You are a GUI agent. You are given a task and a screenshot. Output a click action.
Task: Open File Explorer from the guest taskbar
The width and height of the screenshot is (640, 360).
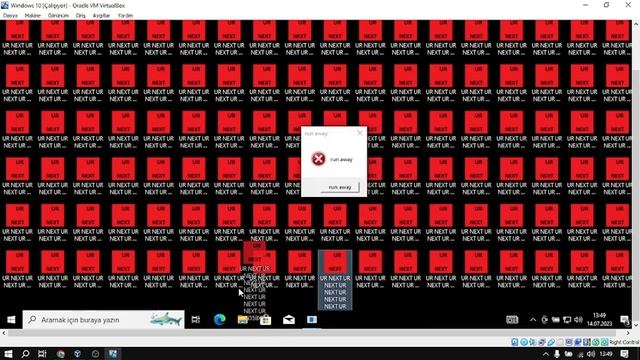[x=243, y=320]
